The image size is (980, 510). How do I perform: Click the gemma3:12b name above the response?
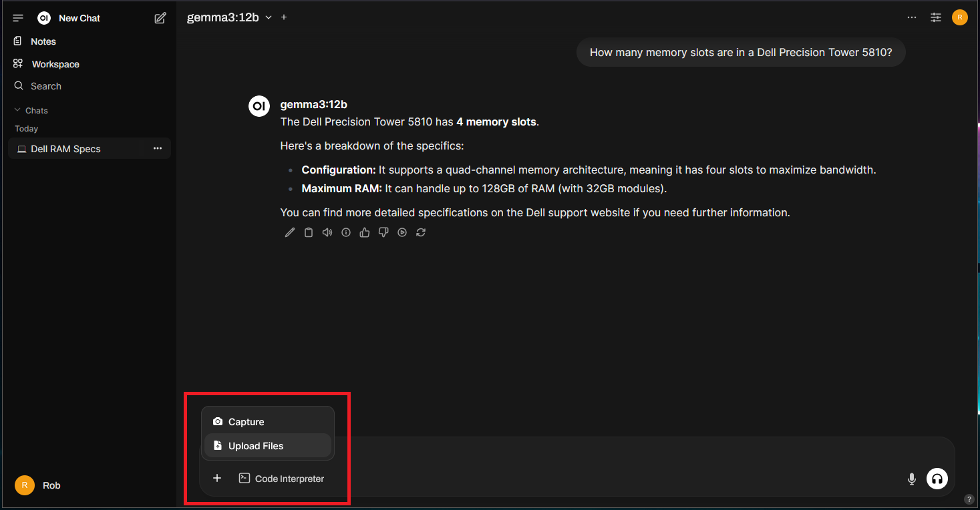click(314, 105)
